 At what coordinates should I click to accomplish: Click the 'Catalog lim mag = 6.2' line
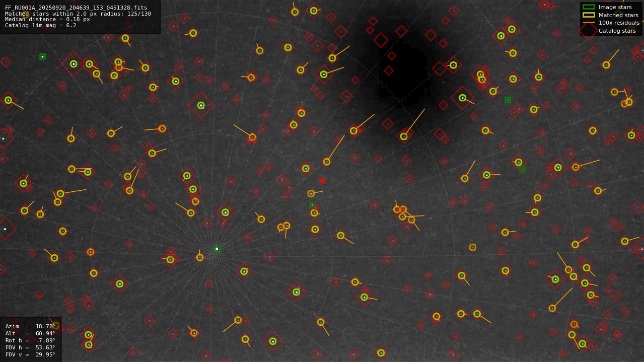pos(41,26)
